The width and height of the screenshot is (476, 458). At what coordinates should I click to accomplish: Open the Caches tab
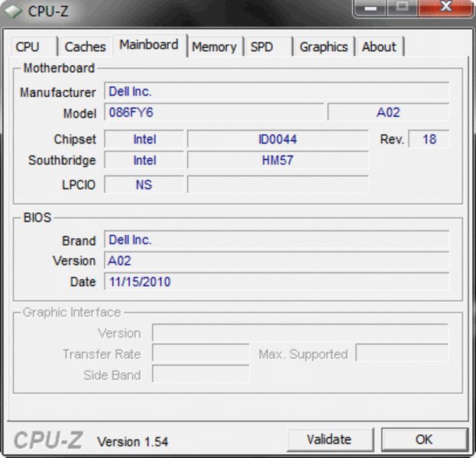[x=86, y=47]
